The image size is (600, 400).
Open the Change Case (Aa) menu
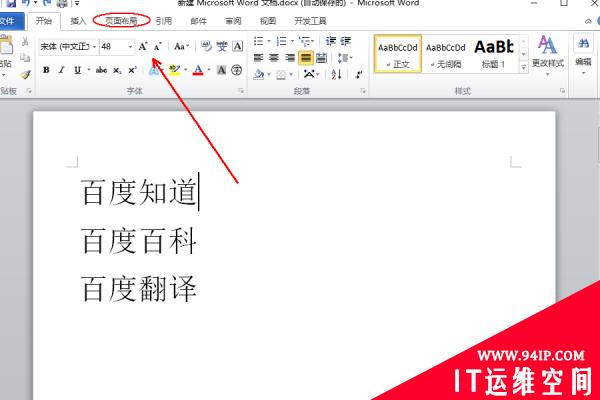[x=181, y=47]
